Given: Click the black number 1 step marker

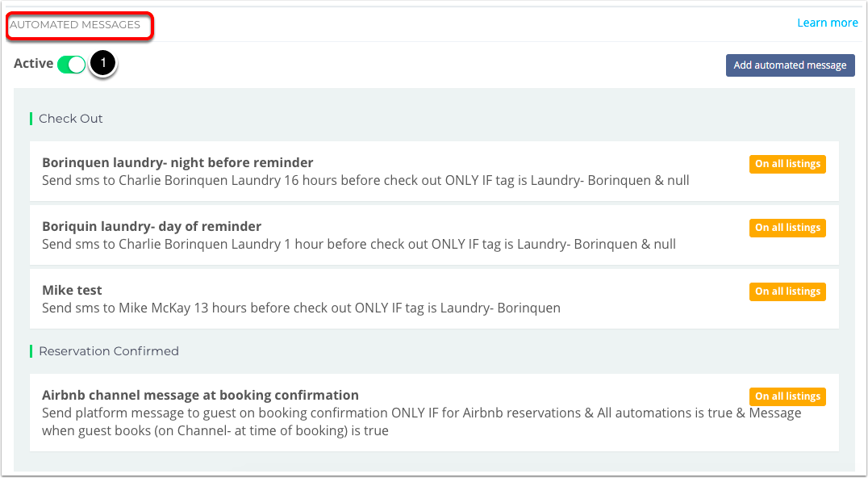Looking at the screenshot, I should (x=102, y=64).
